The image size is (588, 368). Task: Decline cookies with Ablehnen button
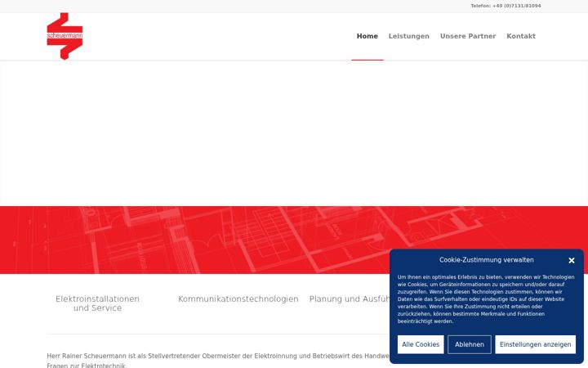click(469, 344)
